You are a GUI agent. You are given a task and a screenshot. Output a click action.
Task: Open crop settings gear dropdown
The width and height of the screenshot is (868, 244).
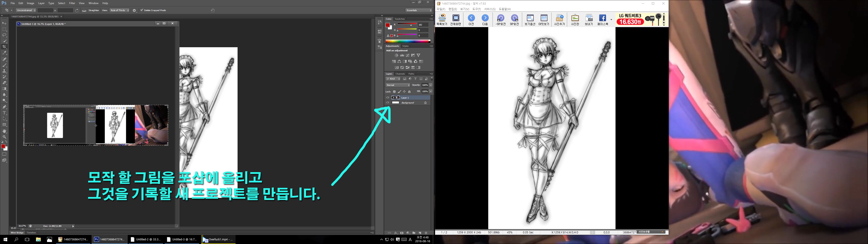point(134,10)
